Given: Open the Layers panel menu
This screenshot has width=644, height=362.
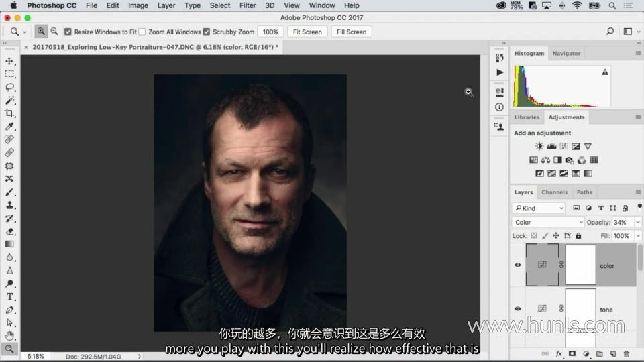Looking at the screenshot, I should 638,192.
